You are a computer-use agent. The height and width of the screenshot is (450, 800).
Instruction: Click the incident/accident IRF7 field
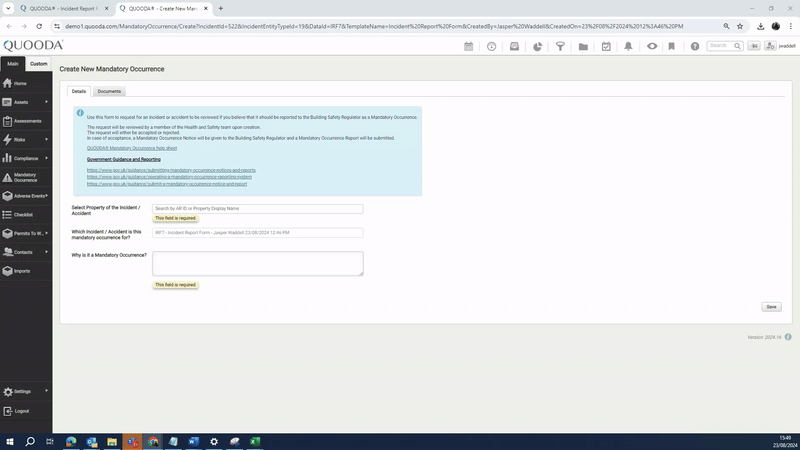[258, 233]
